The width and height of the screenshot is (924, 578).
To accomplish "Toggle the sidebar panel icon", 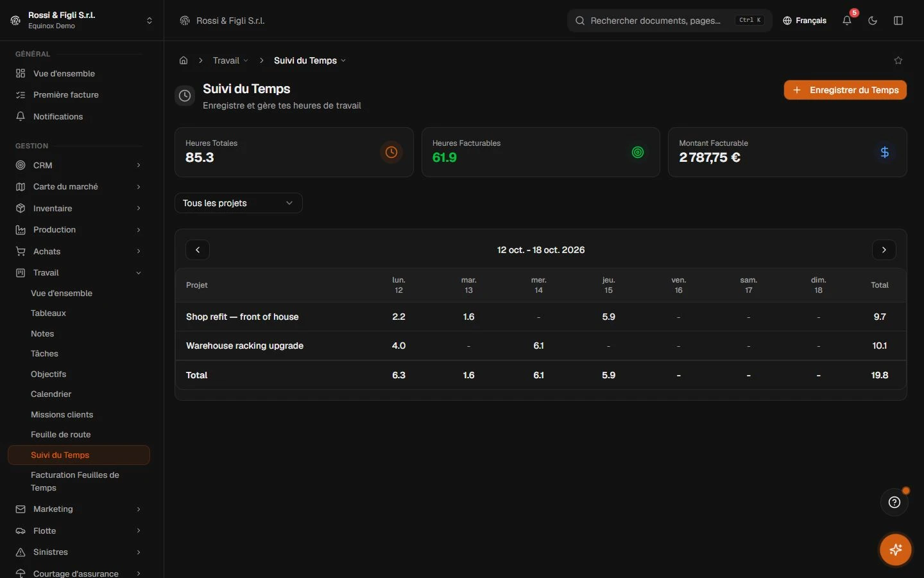I will point(898,21).
